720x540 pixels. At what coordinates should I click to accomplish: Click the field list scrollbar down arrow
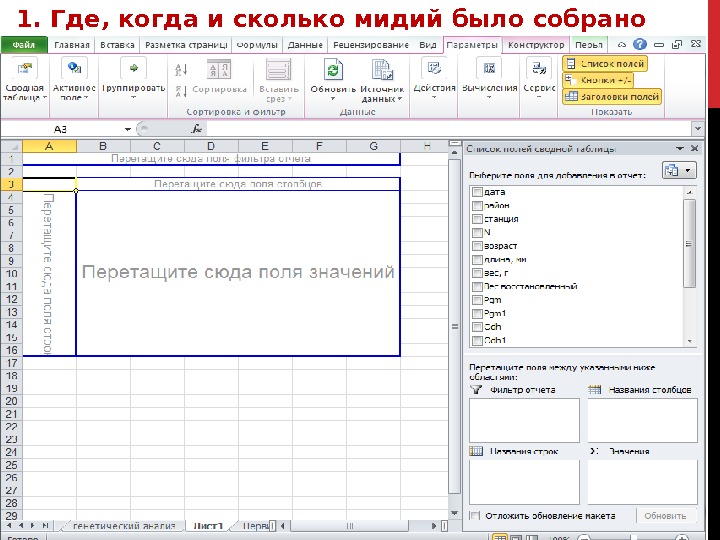[x=689, y=341]
